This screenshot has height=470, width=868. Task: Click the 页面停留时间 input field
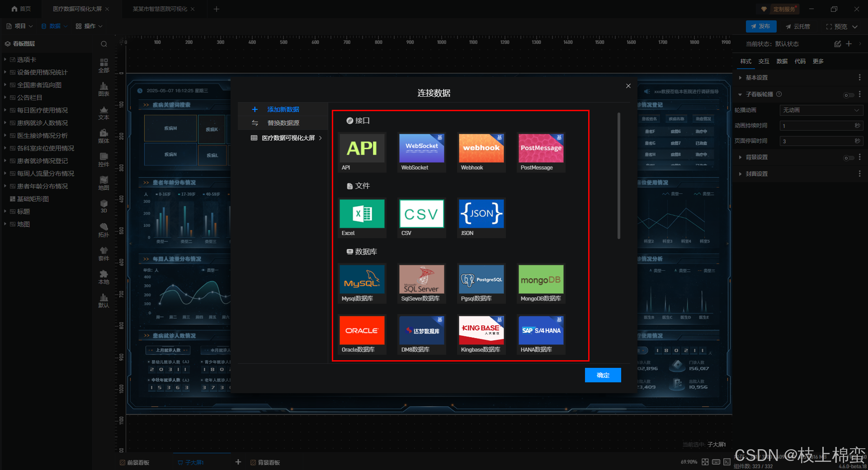pyautogui.click(x=821, y=141)
